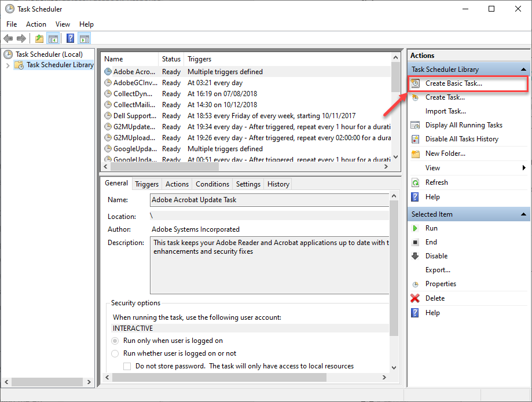Screen dimensions: 532x402
Task: Toggle Show/Hide Action Pane toolbar icon
Action: point(85,39)
